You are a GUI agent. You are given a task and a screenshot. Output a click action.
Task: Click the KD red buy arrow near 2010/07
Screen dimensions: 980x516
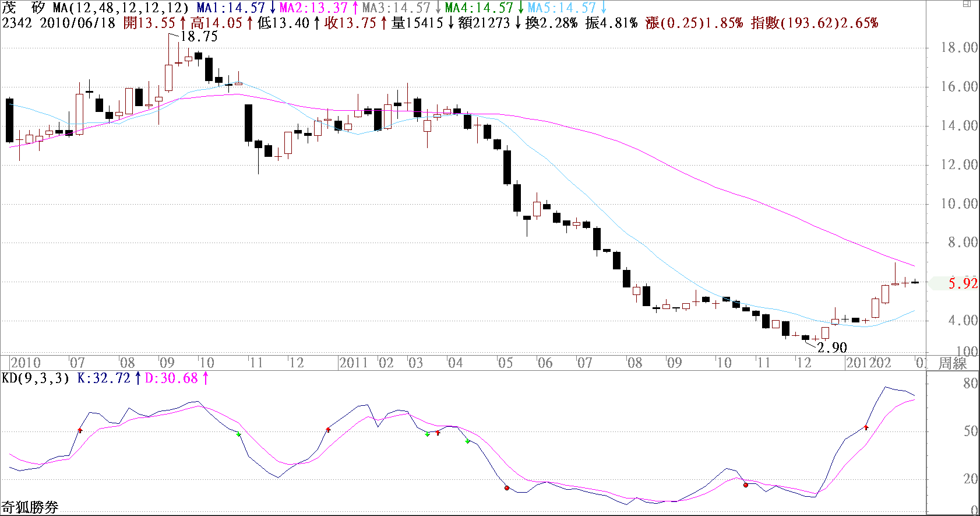(x=80, y=430)
